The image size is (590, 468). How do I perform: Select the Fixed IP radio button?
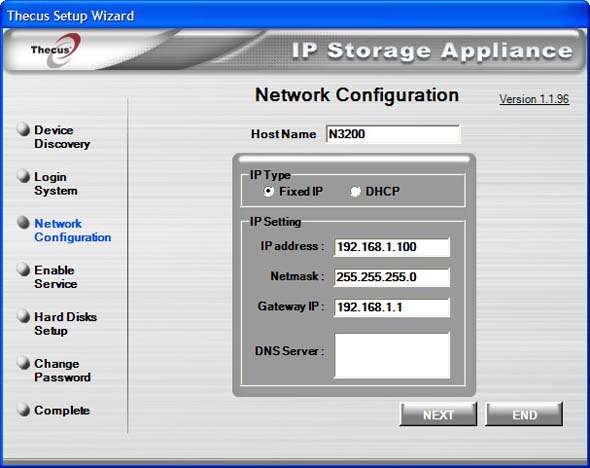click(x=268, y=191)
